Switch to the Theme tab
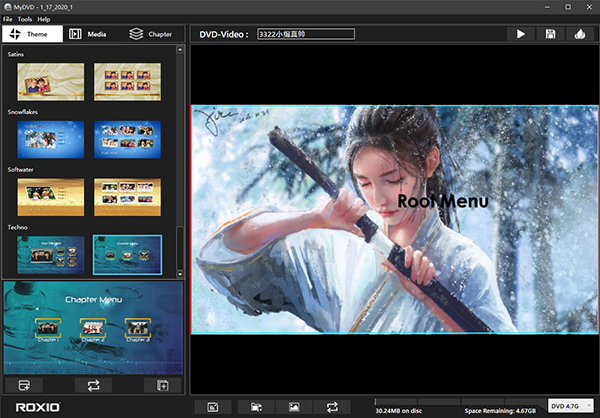This screenshot has width=600, height=418. 32,34
